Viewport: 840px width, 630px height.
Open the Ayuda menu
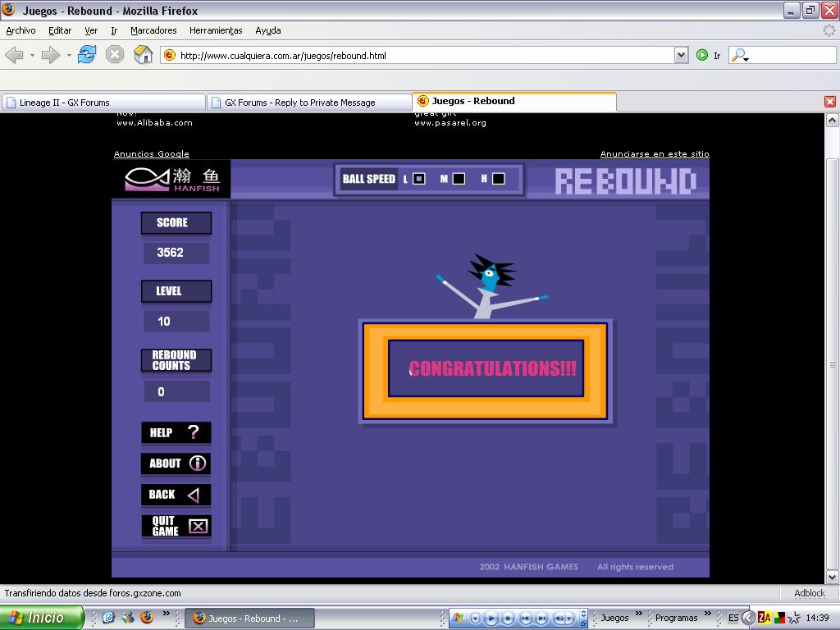[x=268, y=30]
